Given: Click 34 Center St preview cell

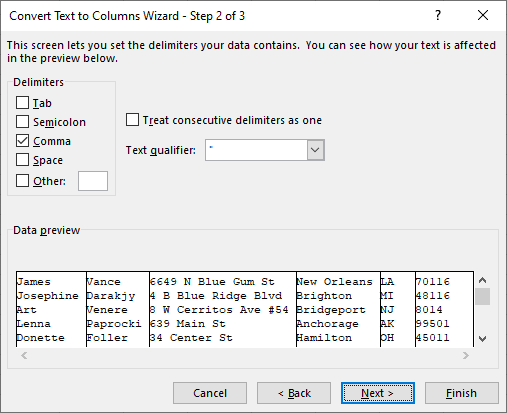Looking at the screenshot, I should 191,338.
